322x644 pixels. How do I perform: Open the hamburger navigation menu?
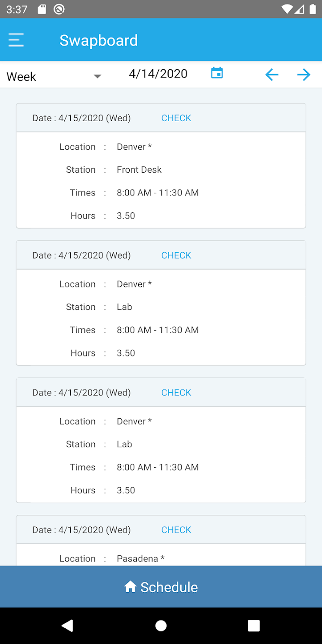click(16, 40)
